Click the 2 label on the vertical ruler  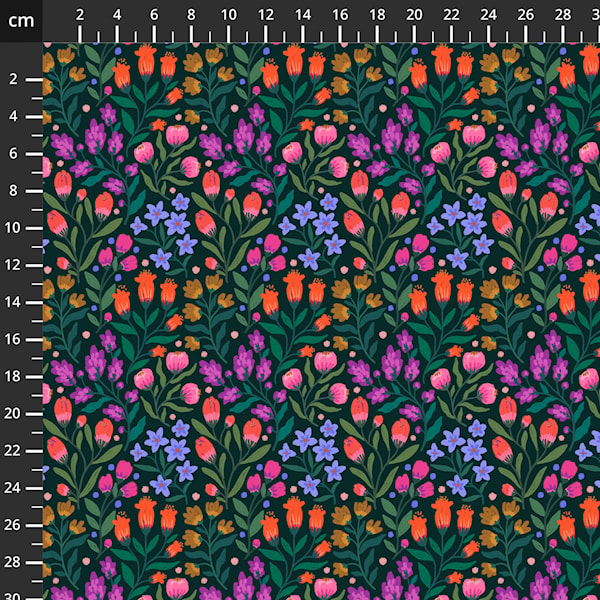click(13, 79)
